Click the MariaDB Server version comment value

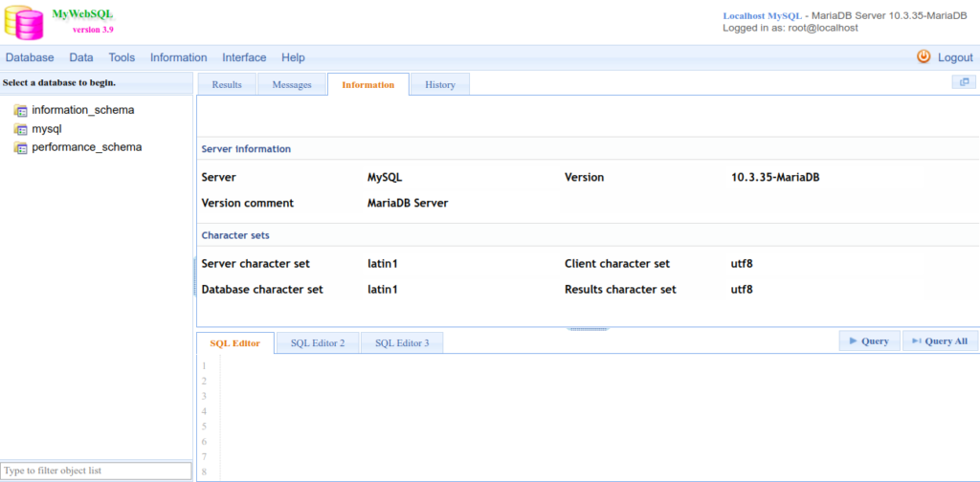pyautogui.click(x=408, y=203)
